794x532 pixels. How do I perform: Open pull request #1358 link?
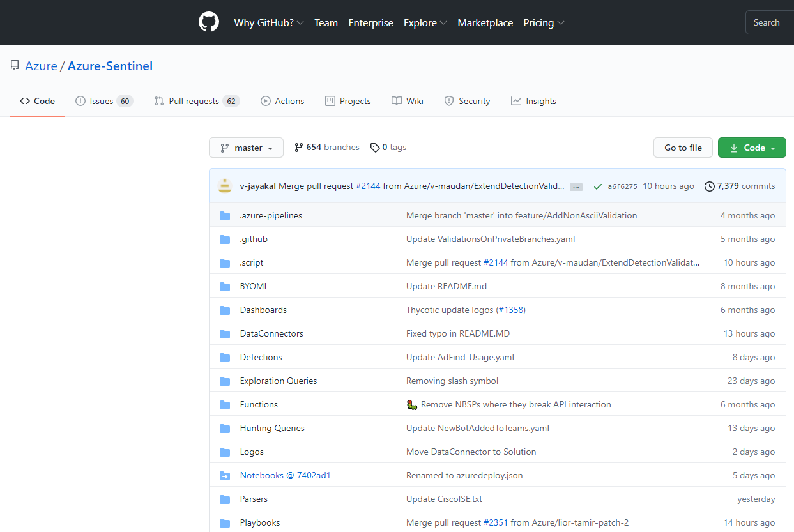pos(510,310)
